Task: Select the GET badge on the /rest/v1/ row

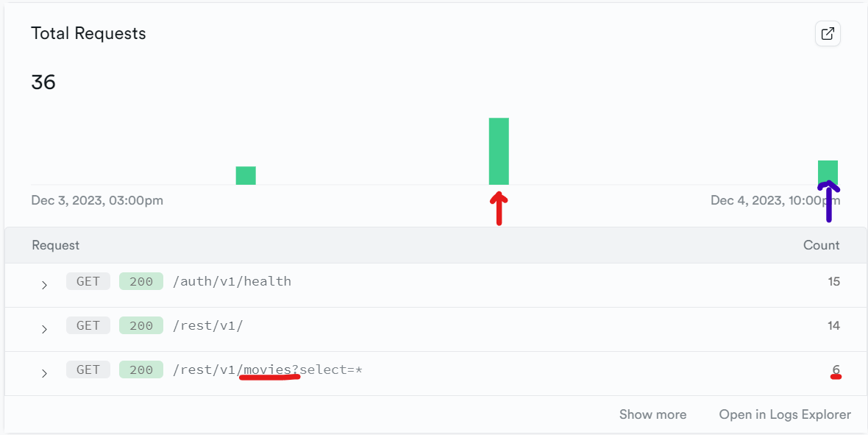Action: [88, 325]
